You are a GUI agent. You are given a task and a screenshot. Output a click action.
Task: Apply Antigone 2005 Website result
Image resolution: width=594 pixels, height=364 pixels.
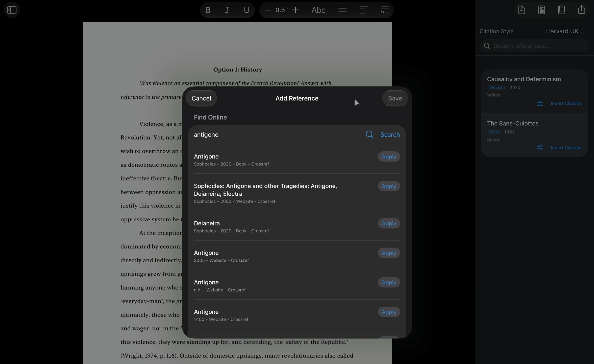pos(389,253)
